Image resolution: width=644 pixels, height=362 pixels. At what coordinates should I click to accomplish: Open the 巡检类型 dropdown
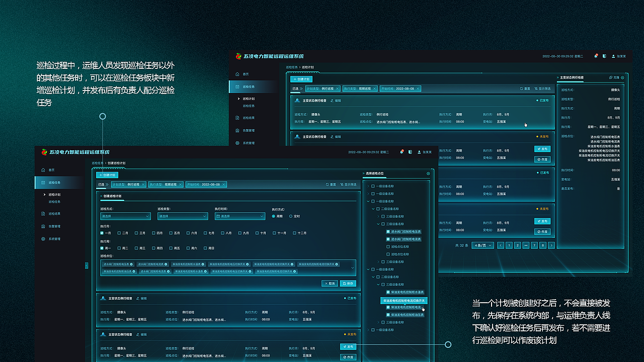183,216
